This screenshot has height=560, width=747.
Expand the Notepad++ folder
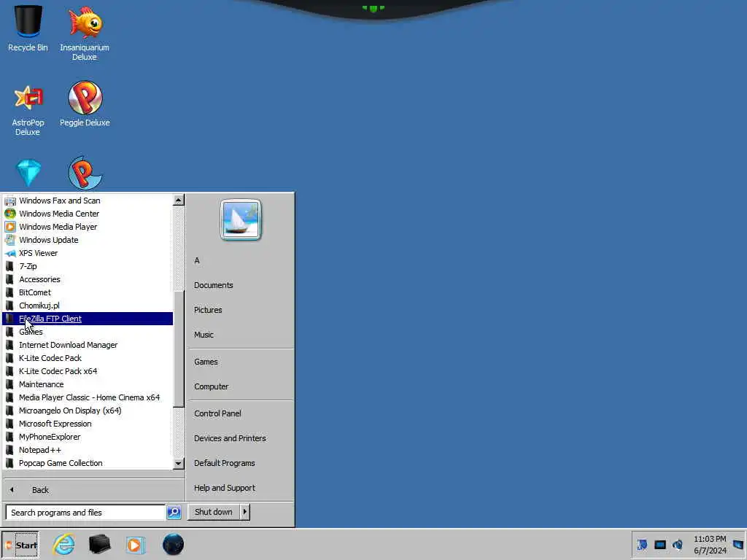(88, 449)
